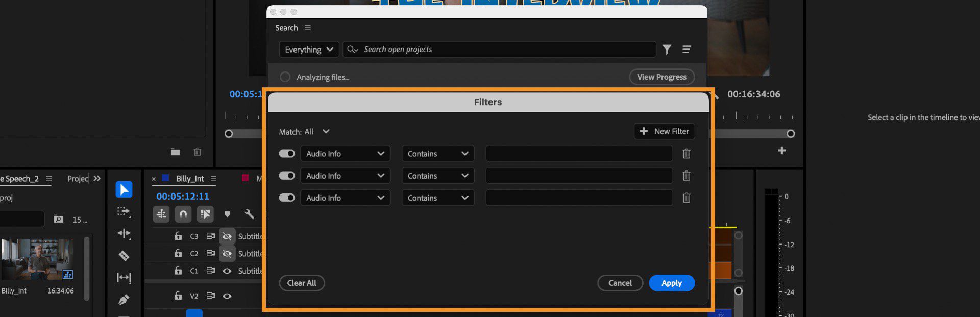The height and width of the screenshot is (317, 980).
Task: Open the Search panel hamburger menu
Action: (x=308, y=28)
